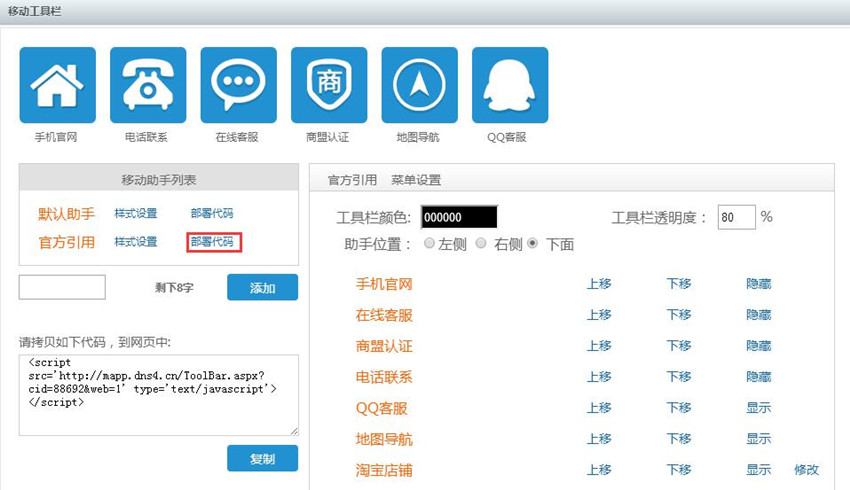Move QQ客服 up with 上移

coord(599,408)
